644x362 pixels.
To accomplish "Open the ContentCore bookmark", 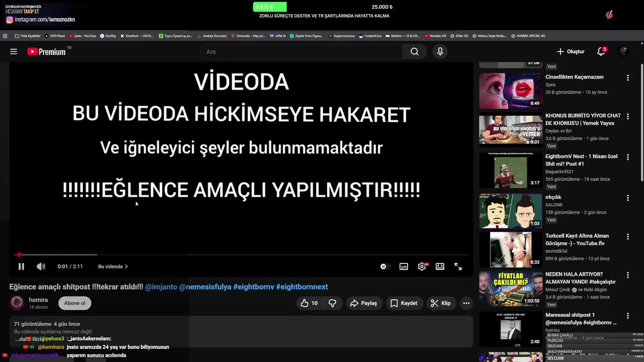I will (370, 36).
